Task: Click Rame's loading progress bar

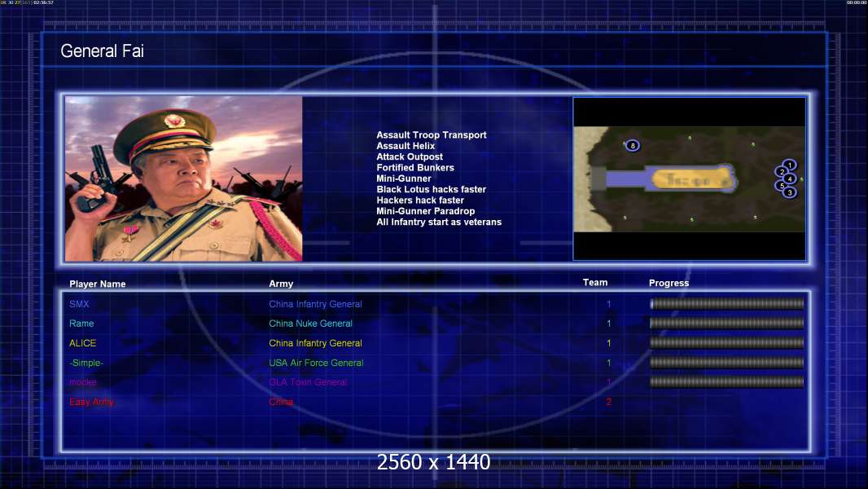Action: [x=727, y=323]
